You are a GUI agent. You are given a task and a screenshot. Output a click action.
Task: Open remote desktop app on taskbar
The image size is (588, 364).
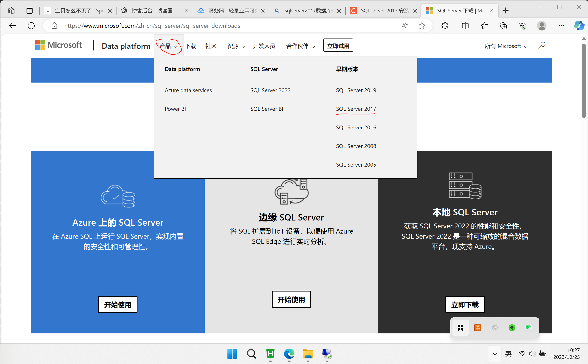[327, 354]
